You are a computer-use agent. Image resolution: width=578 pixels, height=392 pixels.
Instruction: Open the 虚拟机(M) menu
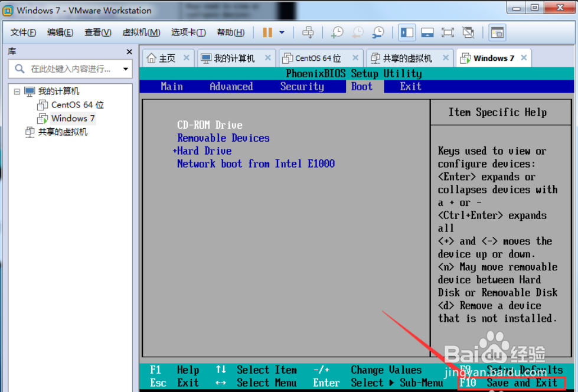(x=141, y=32)
